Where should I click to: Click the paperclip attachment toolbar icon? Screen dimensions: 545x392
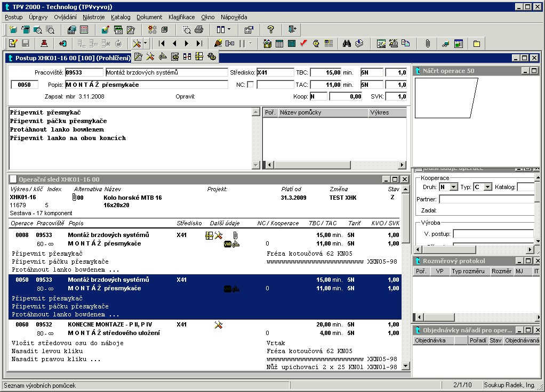428,44
